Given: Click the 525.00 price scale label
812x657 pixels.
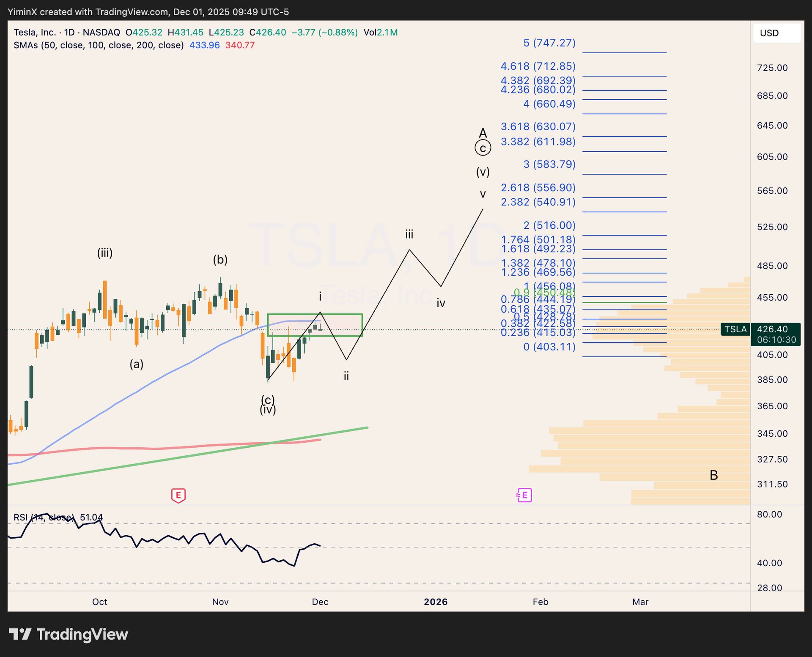Looking at the screenshot, I should [x=772, y=227].
